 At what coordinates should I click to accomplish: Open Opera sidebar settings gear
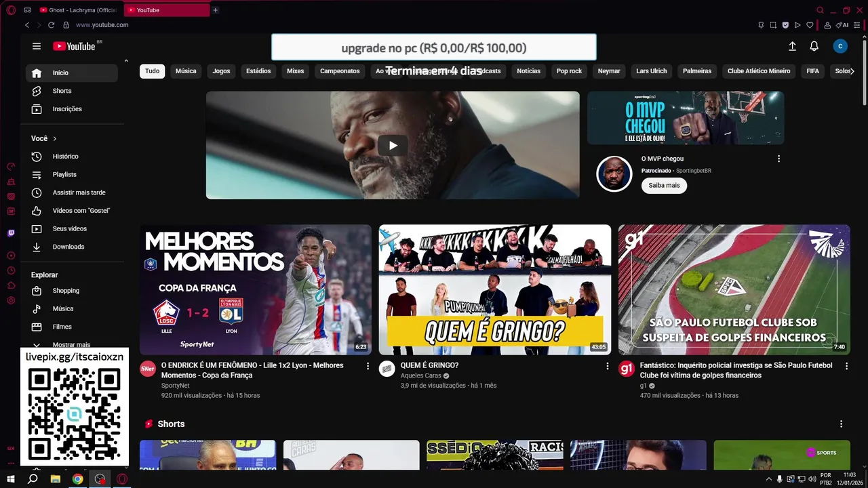[11, 300]
